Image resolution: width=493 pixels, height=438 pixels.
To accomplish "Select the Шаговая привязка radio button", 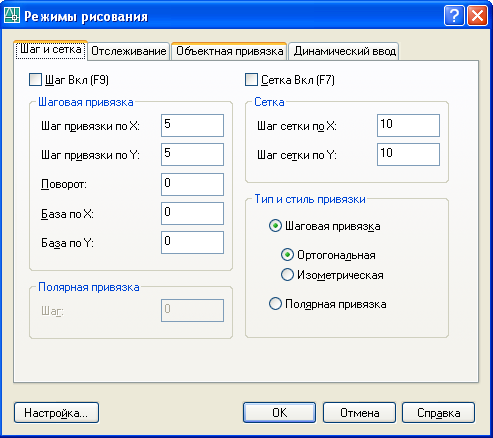I will pyautogui.click(x=275, y=226).
